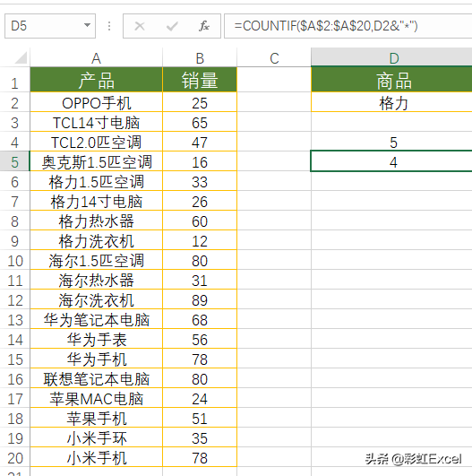Click the formula bar COUNTIF text
Image resolution: width=472 pixels, height=476 pixels.
click(x=326, y=26)
